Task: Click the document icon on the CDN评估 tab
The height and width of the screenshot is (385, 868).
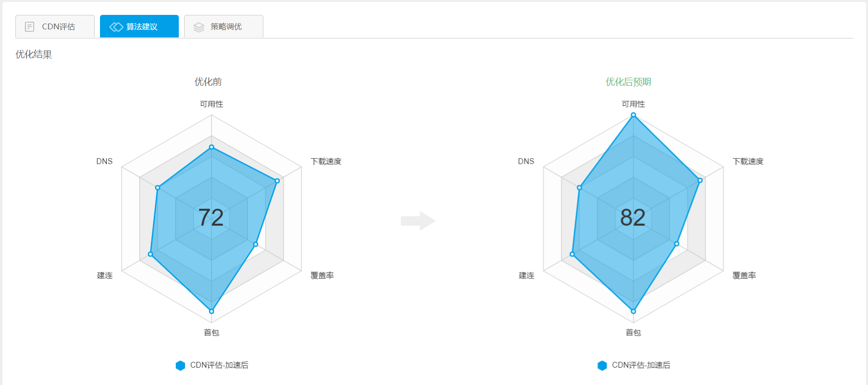Action: pos(29,27)
